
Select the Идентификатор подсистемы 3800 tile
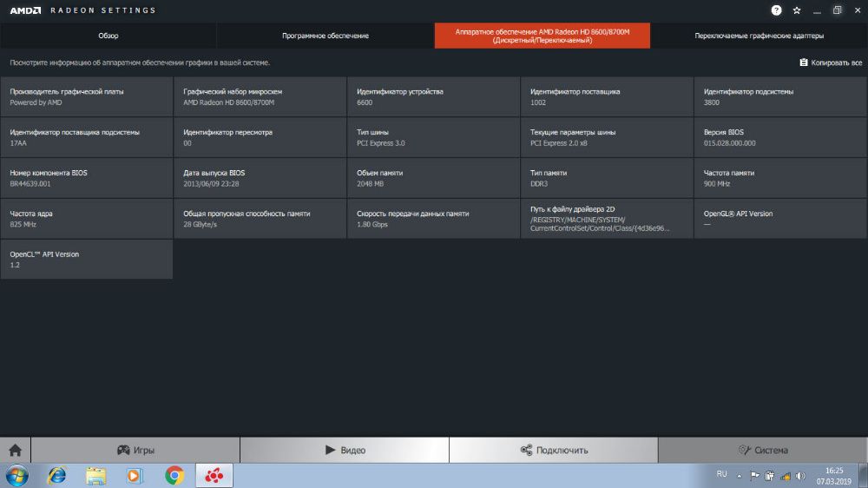coord(780,97)
